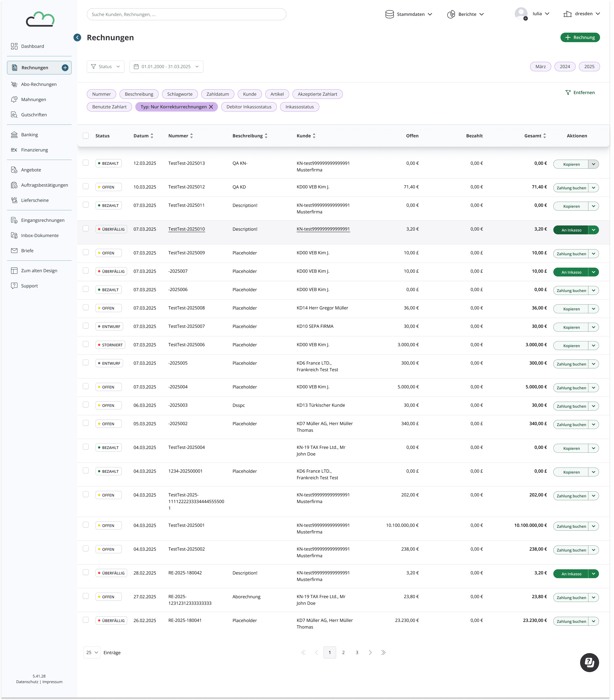
Task: Remove Typ: Nur Korrekturrechnungen filter chip
Action: [x=211, y=107]
